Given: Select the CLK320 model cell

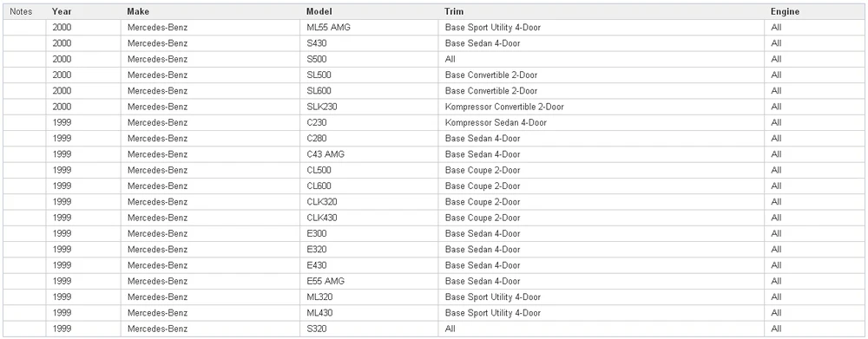Looking at the screenshot, I should [x=369, y=202].
